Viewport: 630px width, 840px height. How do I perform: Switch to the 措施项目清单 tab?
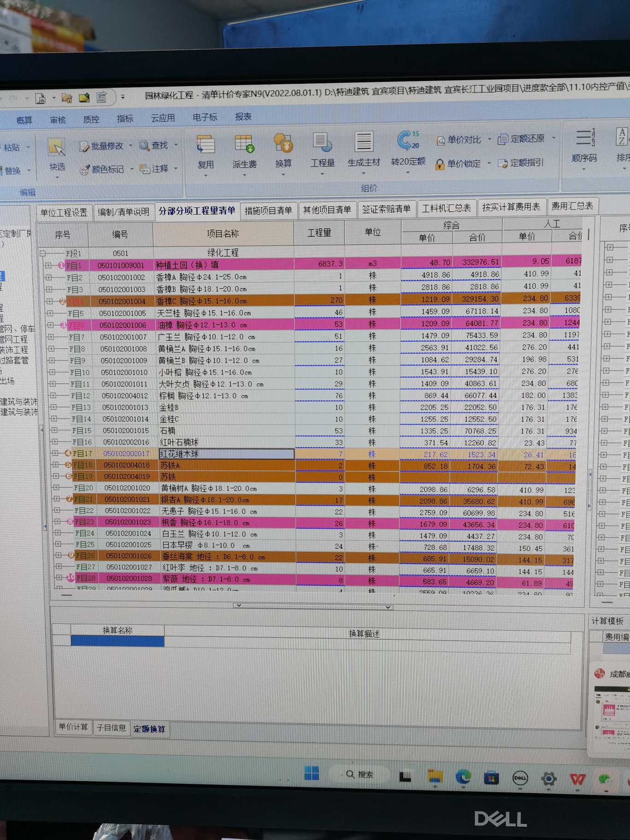click(268, 210)
